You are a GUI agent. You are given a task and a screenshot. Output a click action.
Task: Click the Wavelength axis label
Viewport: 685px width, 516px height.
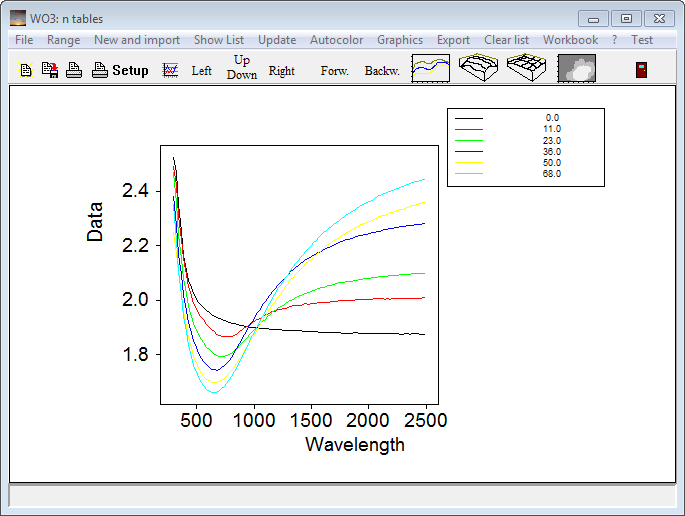coord(355,444)
